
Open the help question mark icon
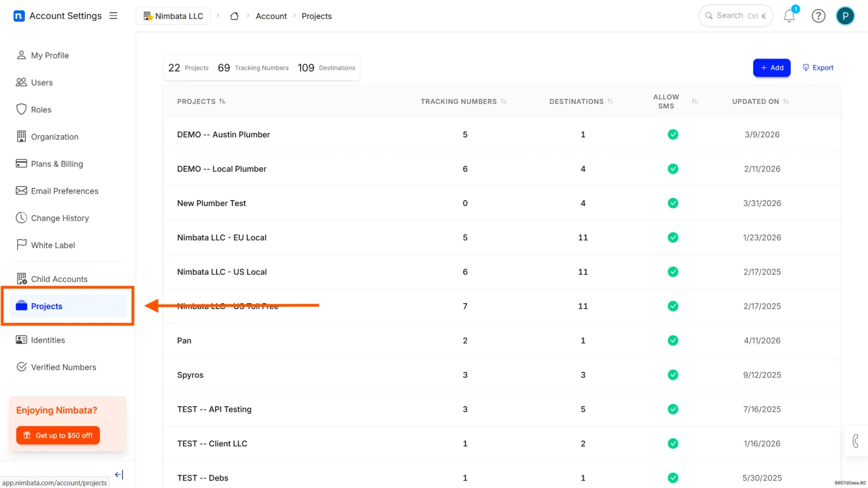818,16
